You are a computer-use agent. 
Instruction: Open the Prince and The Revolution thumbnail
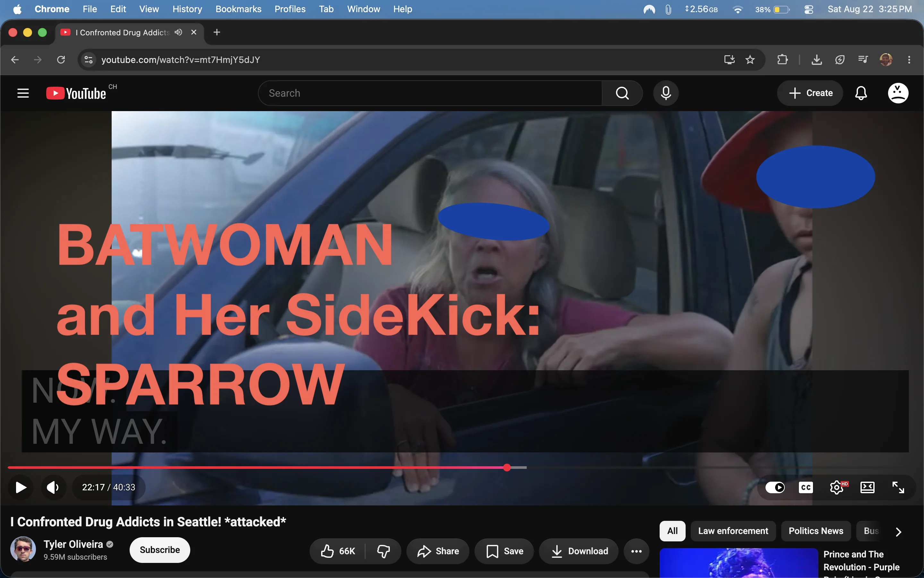739,563
